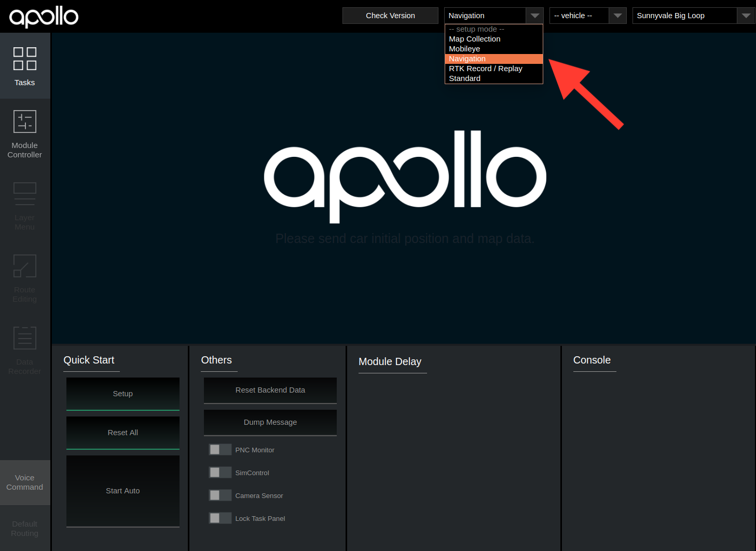This screenshot has height=551, width=756.
Task: Turn on the Camera Sensor switch
Action: [x=220, y=495]
